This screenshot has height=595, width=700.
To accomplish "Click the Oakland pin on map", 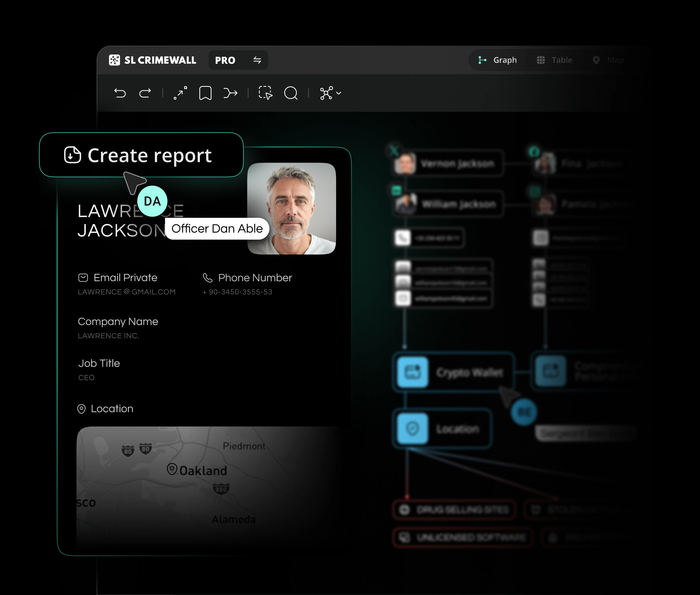I will (172, 469).
